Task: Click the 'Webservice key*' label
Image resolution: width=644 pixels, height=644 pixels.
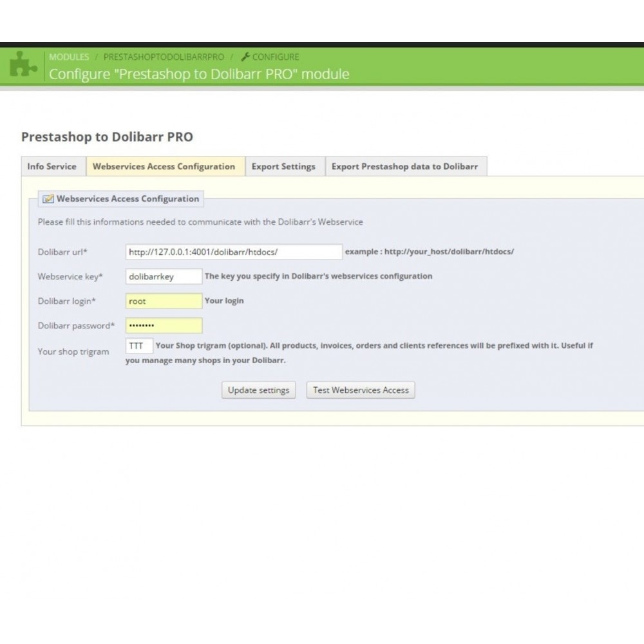Action: (x=70, y=276)
